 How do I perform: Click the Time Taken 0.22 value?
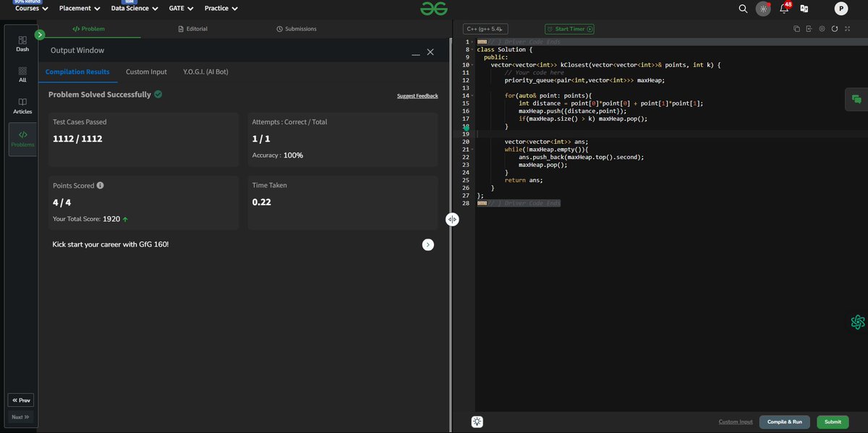click(262, 202)
